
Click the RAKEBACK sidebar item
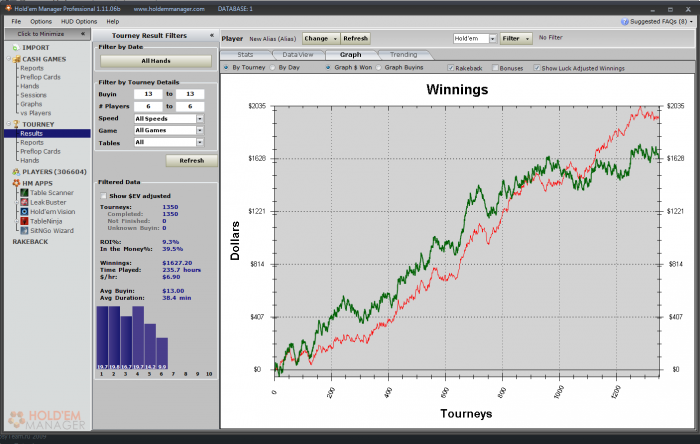pyautogui.click(x=30, y=241)
